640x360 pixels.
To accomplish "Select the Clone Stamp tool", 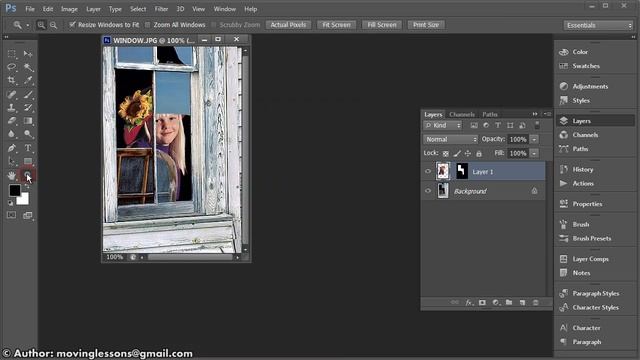I will 11,108.
